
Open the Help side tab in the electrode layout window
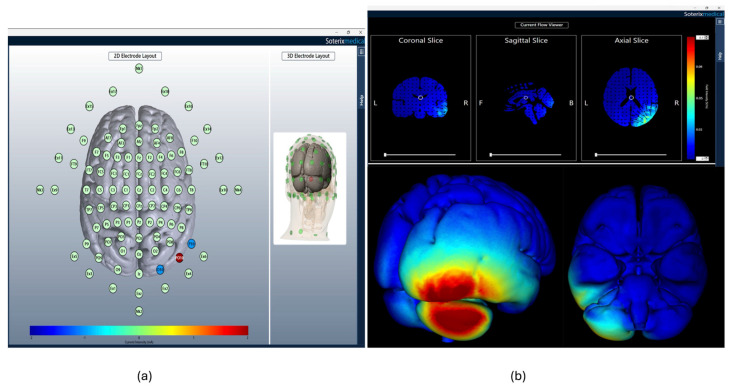[x=361, y=100]
